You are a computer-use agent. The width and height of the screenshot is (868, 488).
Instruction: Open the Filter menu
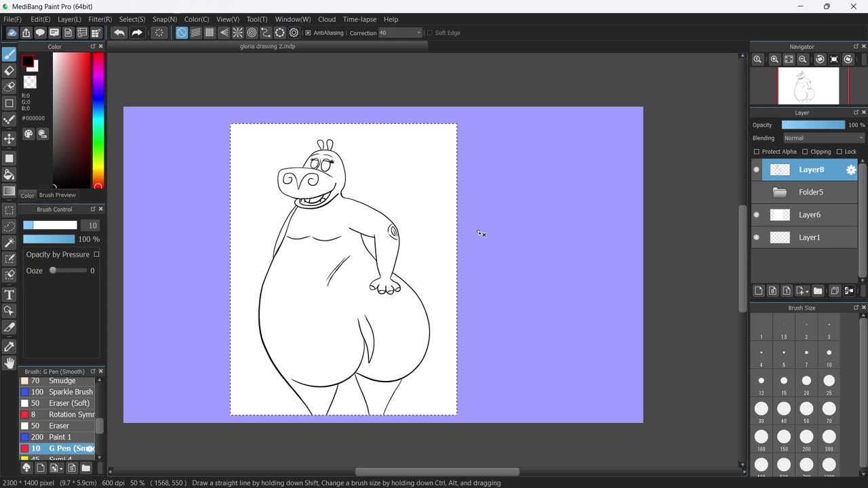coord(100,19)
